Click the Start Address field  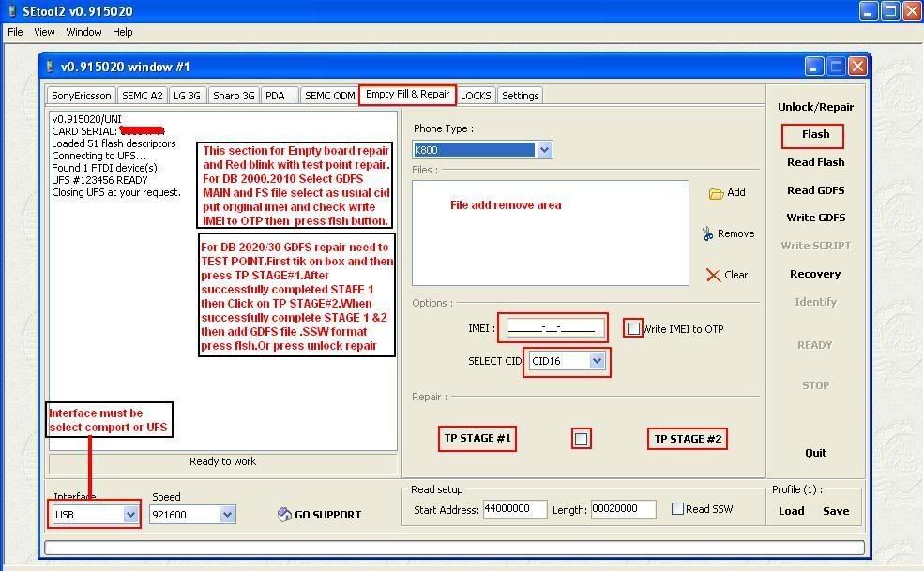coord(515,509)
